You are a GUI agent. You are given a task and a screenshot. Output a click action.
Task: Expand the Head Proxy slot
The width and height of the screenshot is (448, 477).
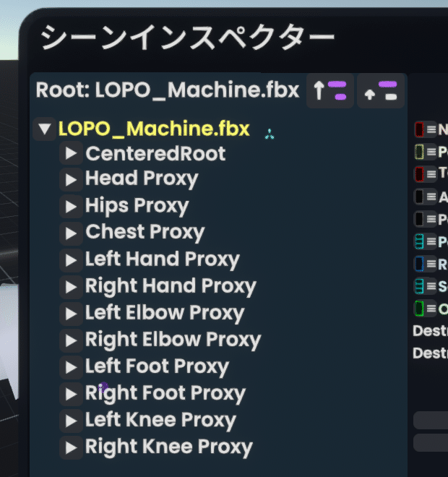pos(71,179)
